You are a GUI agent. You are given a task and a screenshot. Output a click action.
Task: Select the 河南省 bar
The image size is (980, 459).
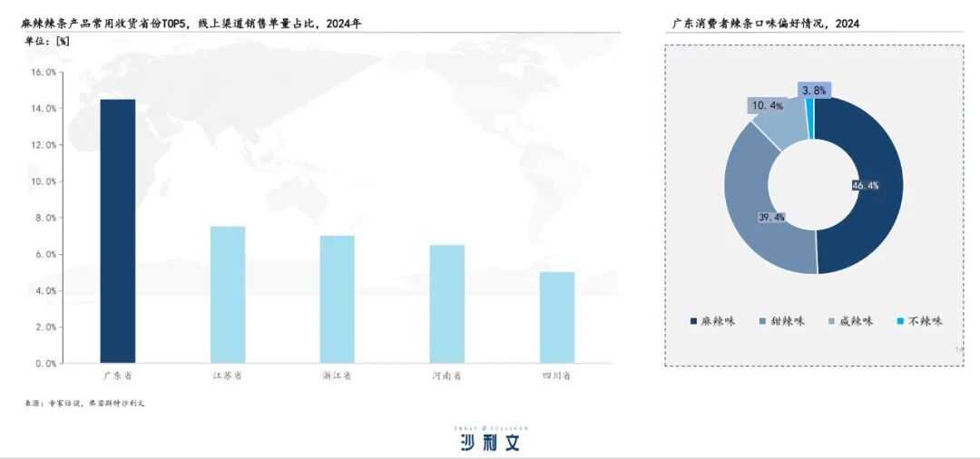coord(446,304)
